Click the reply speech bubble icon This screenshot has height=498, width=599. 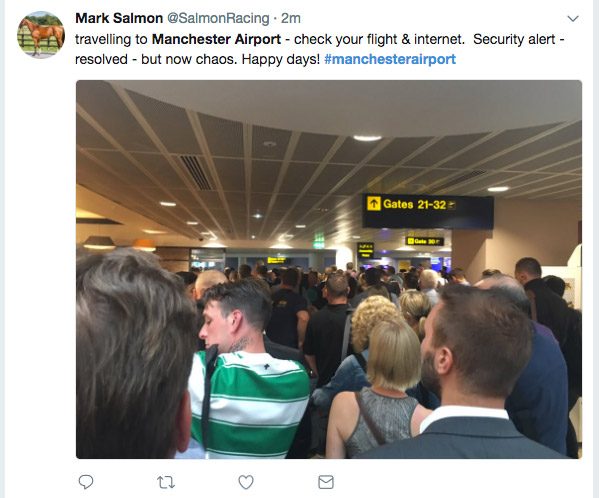[x=86, y=482]
